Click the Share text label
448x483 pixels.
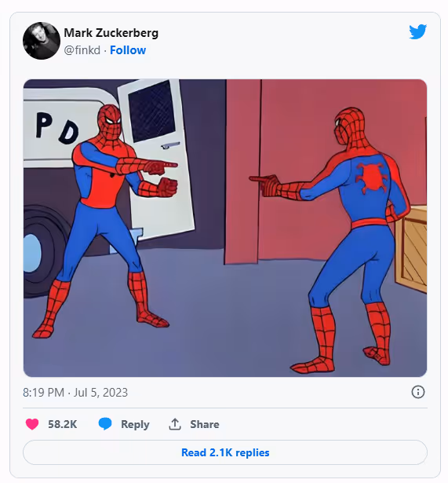205,424
